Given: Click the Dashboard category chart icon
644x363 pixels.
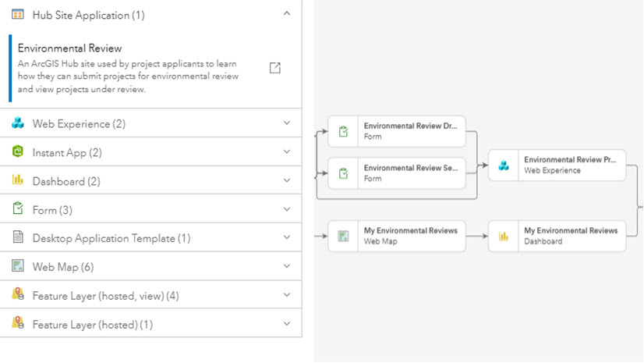Looking at the screenshot, I should (x=18, y=180).
